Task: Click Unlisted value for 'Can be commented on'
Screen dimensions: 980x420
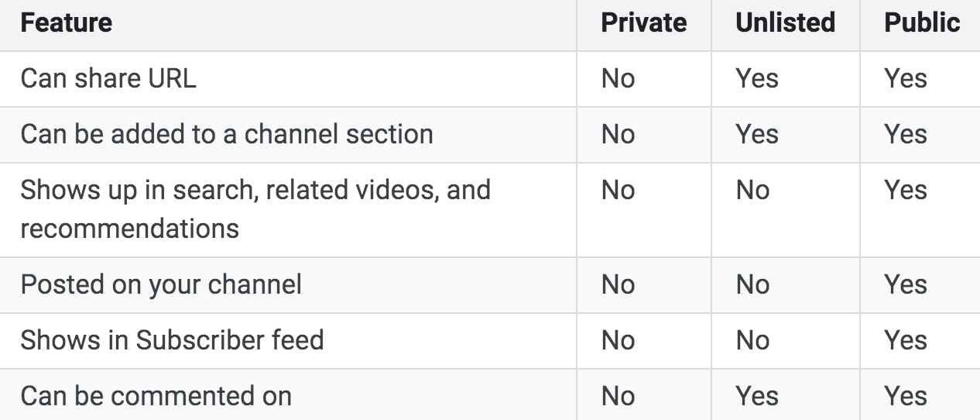Action: click(757, 396)
